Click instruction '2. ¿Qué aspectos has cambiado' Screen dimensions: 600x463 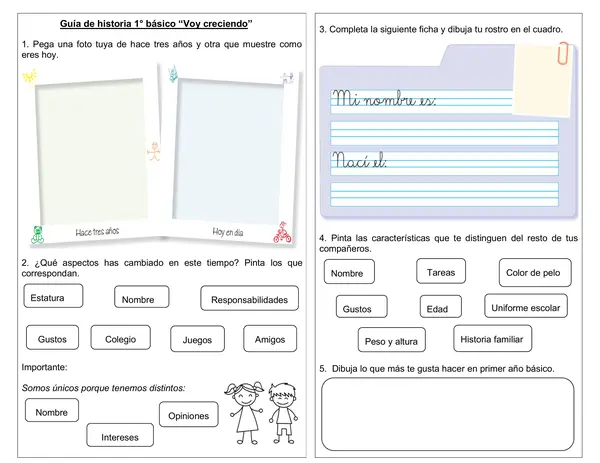[x=162, y=268]
